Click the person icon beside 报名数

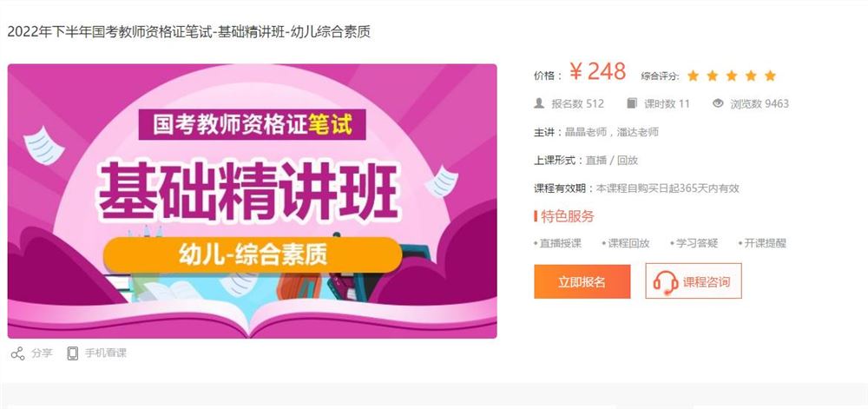[x=539, y=103]
